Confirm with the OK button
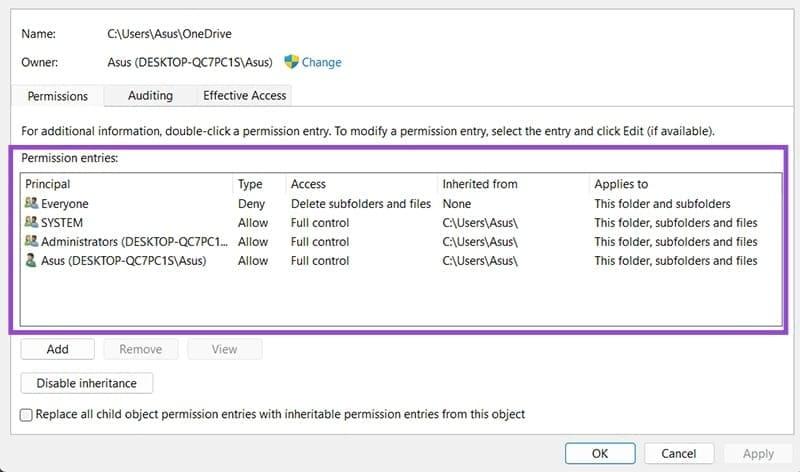 tap(599, 453)
